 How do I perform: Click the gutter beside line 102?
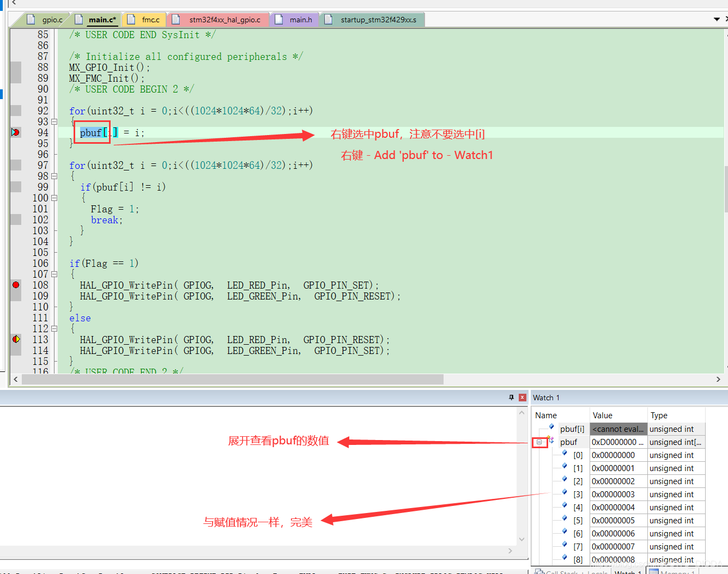16,219
